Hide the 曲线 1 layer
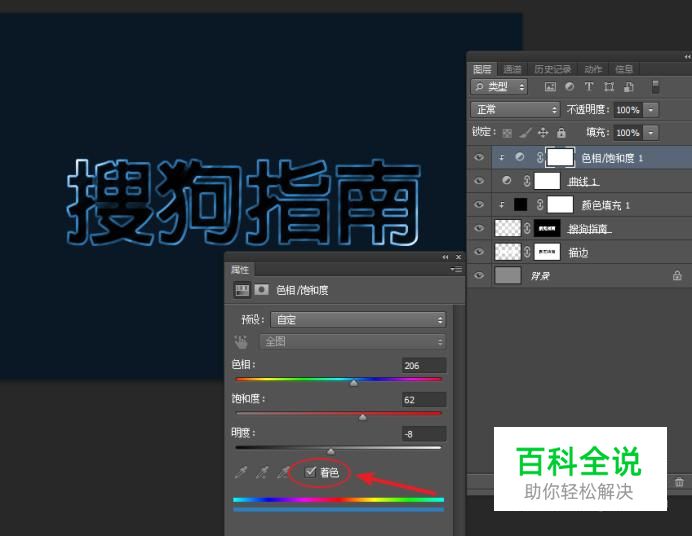Image resolution: width=692 pixels, height=536 pixels. (x=479, y=181)
